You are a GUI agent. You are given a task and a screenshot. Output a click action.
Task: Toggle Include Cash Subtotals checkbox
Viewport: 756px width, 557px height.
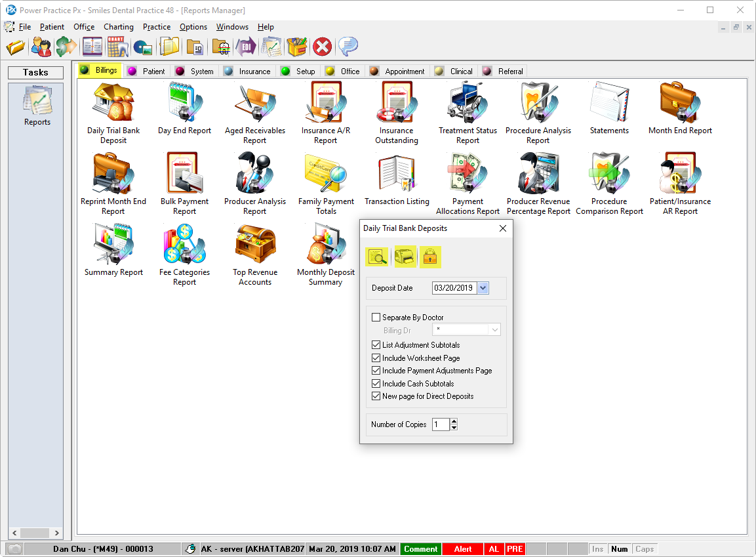376,384
